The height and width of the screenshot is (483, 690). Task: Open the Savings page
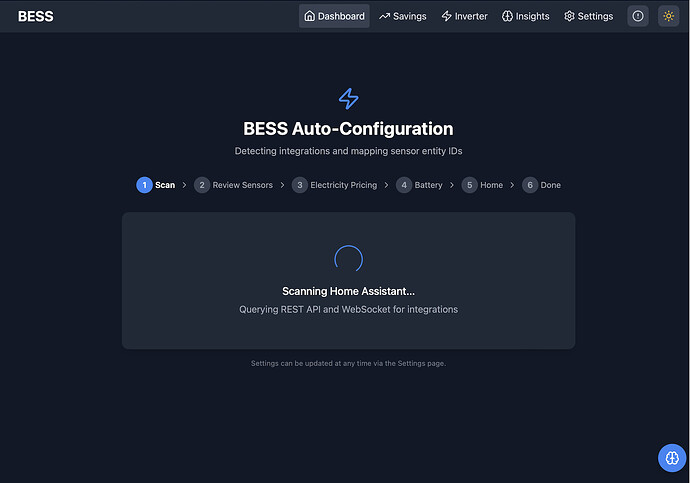403,16
